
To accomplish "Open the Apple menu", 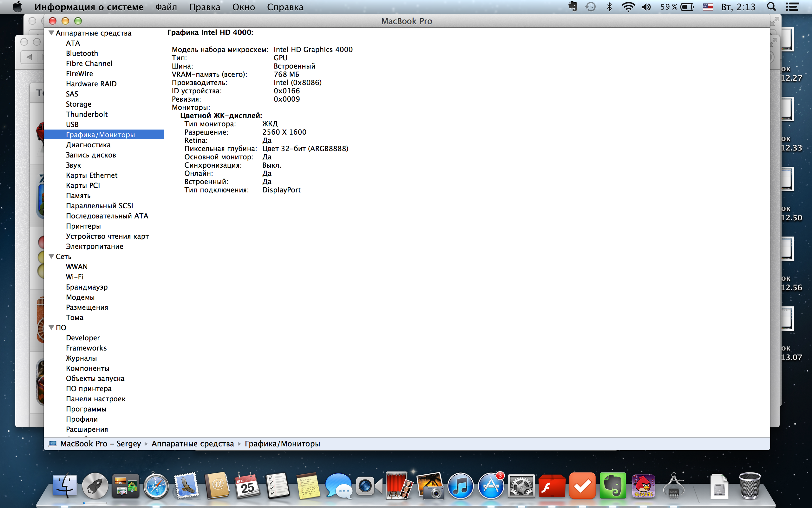I will pyautogui.click(x=17, y=7).
